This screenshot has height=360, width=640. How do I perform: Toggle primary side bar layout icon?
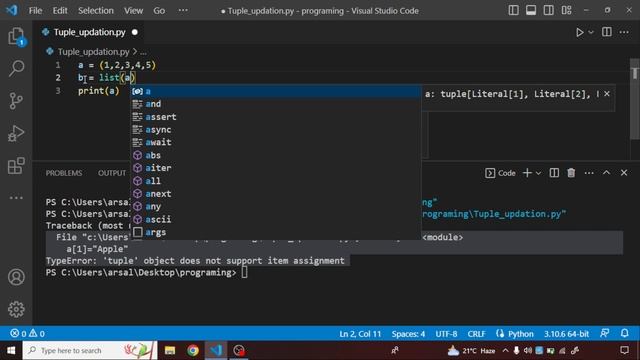(513, 10)
